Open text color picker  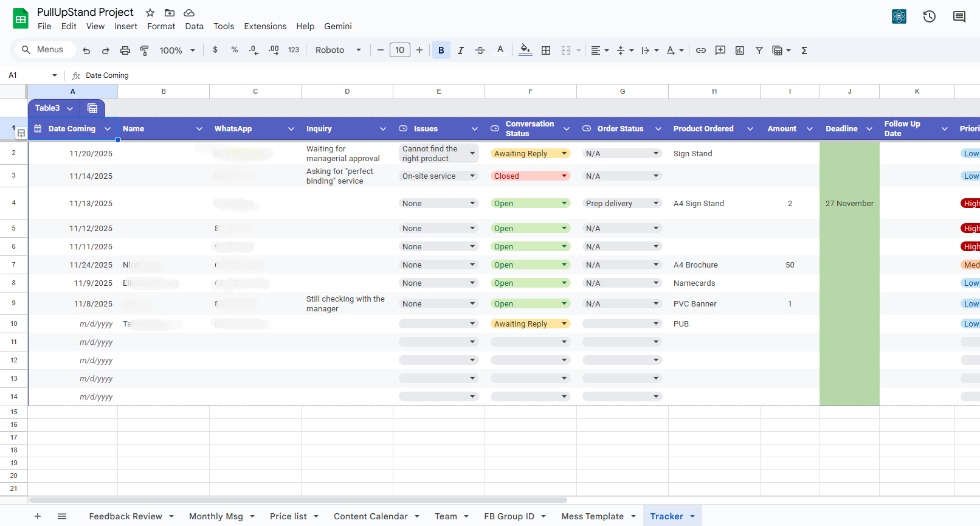coord(500,50)
